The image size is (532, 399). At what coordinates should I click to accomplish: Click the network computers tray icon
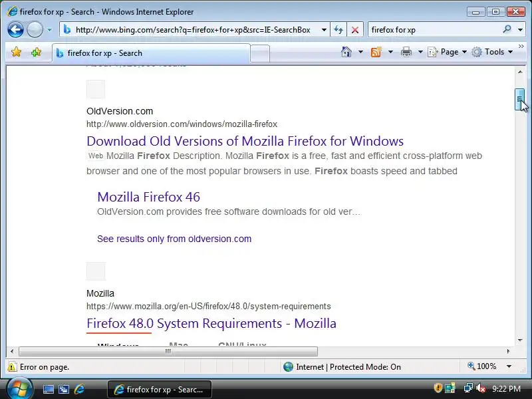click(x=468, y=388)
